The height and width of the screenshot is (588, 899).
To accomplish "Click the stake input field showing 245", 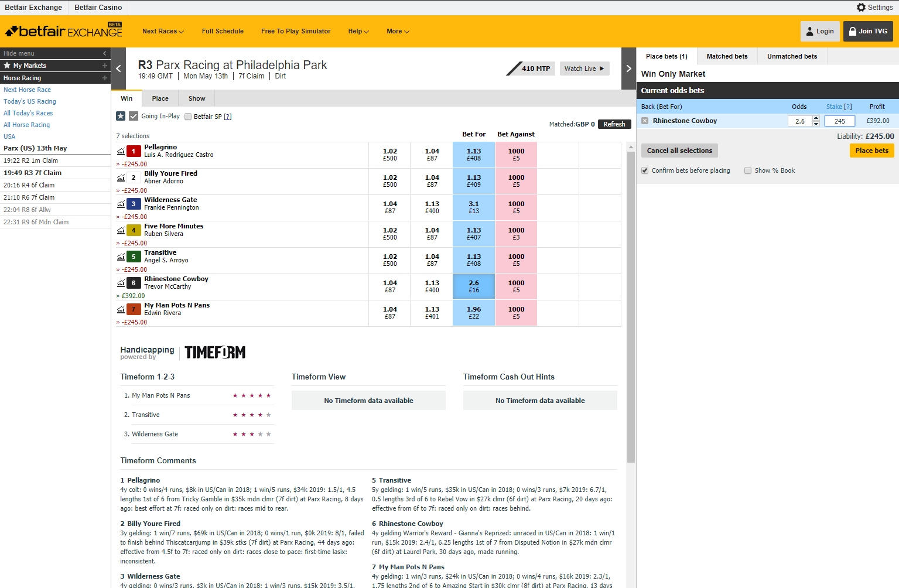I will 839,121.
